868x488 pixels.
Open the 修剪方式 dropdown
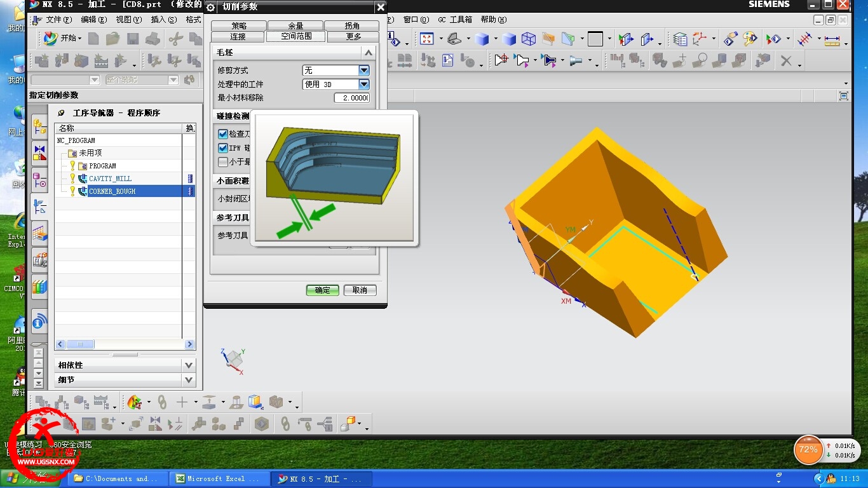(x=364, y=70)
